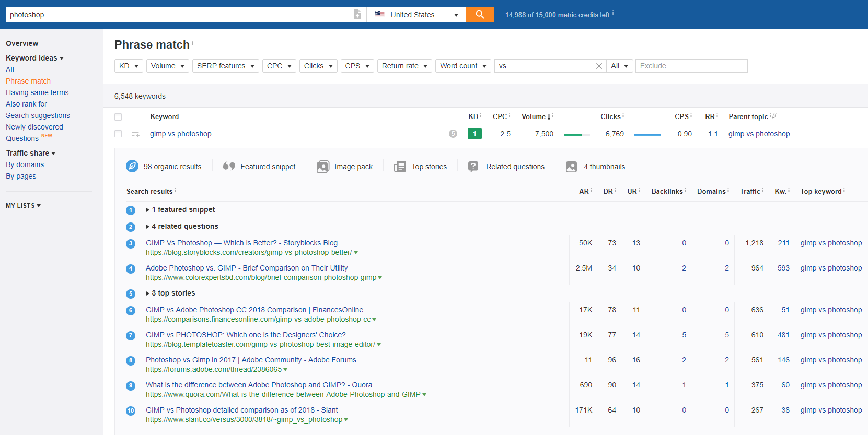Click the gray SERP features count badge 5
Viewport: 868px width, 435px height.
[453, 134]
